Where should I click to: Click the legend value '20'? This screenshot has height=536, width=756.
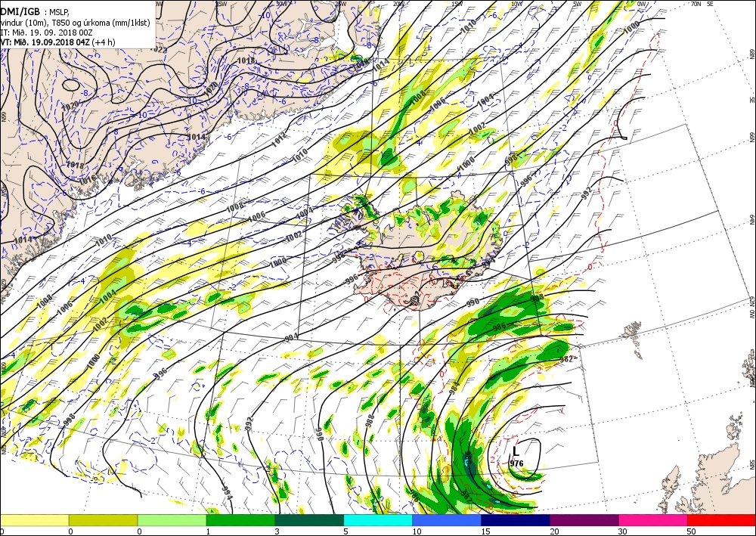coord(554,531)
